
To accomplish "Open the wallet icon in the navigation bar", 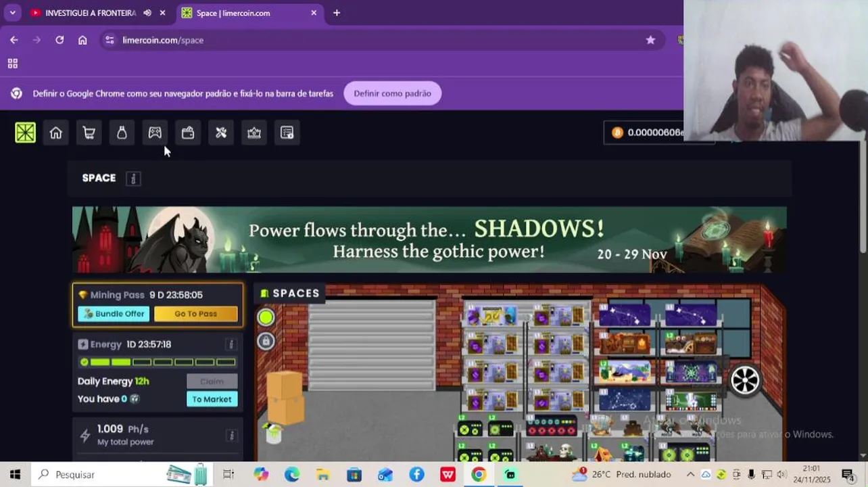I will click(188, 133).
